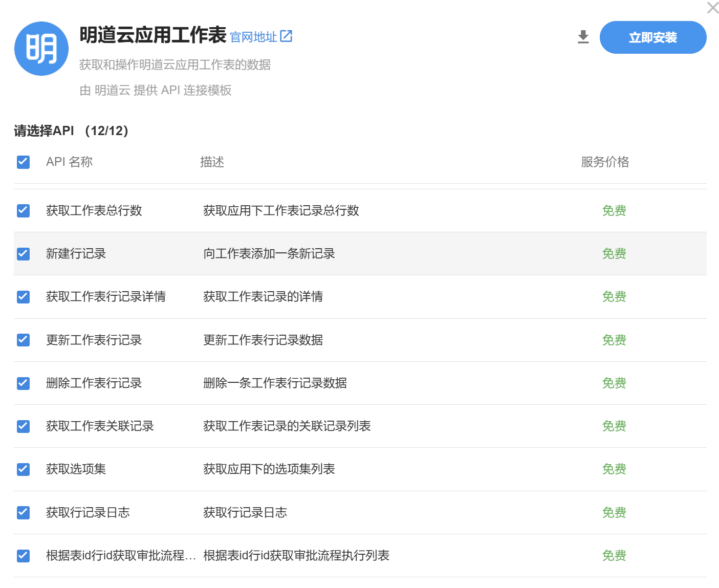Click 免费 price in 获取选项集 row
The height and width of the screenshot is (588, 719).
click(614, 469)
